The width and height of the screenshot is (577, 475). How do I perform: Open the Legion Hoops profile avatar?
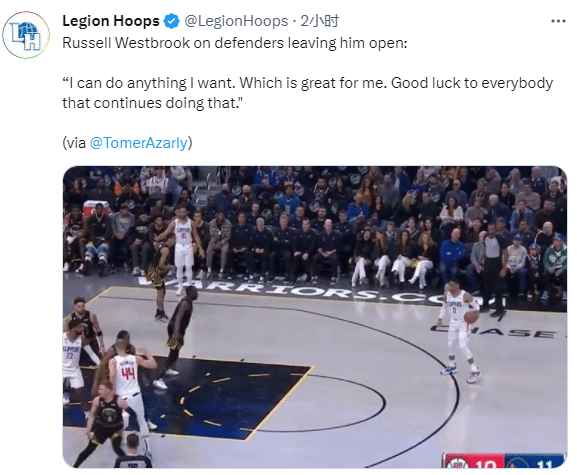click(26, 35)
